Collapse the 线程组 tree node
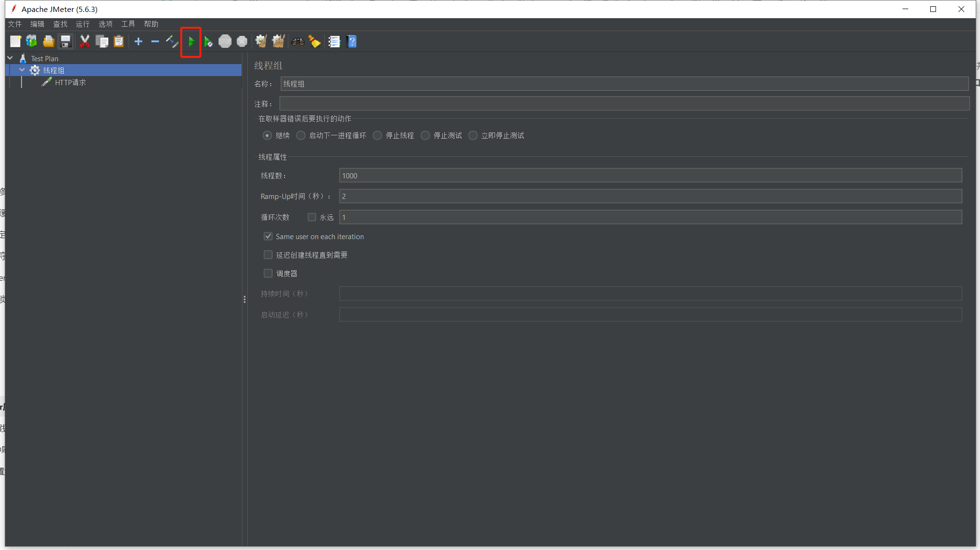This screenshot has height=550, width=980. pos(22,70)
